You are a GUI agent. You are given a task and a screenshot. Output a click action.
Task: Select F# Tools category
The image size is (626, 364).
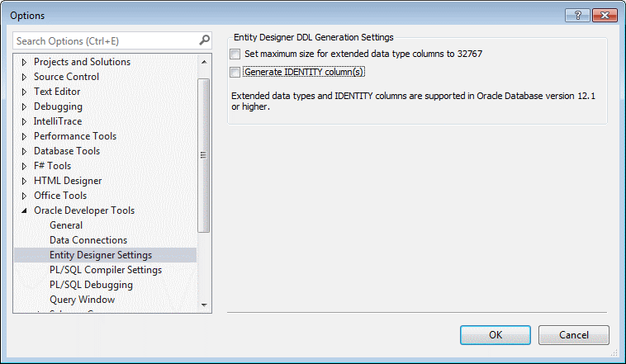click(x=52, y=166)
